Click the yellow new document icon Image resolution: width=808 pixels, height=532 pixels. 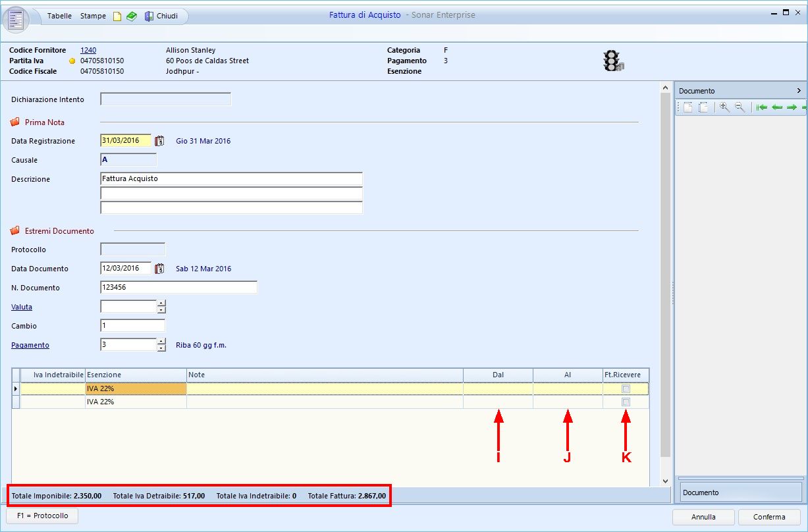coord(117,16)
